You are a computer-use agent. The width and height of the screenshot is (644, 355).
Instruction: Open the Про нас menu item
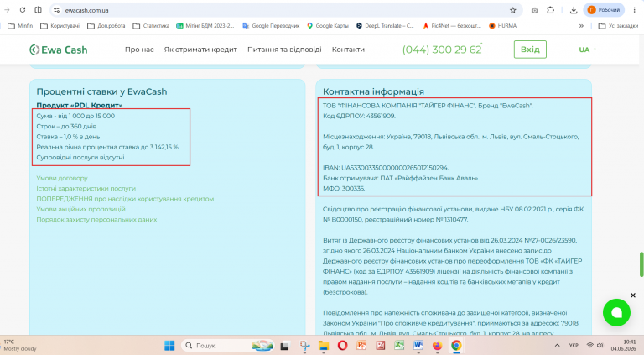pos(139,50)
